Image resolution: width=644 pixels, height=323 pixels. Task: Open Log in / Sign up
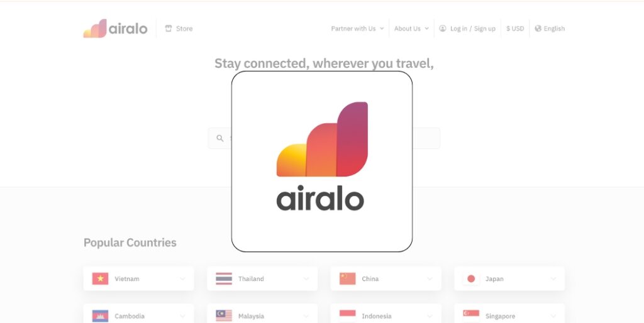pos(473,28)
